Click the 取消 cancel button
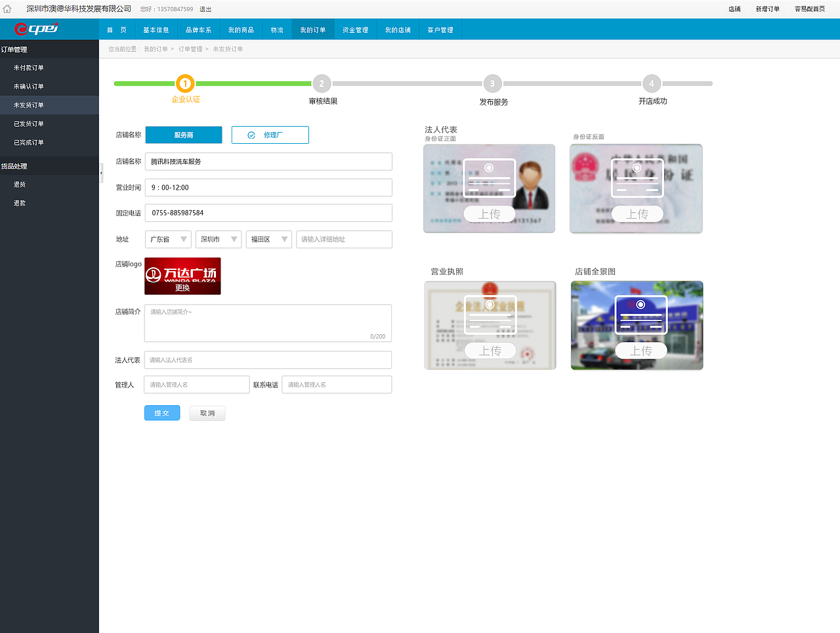 (207, 413)
